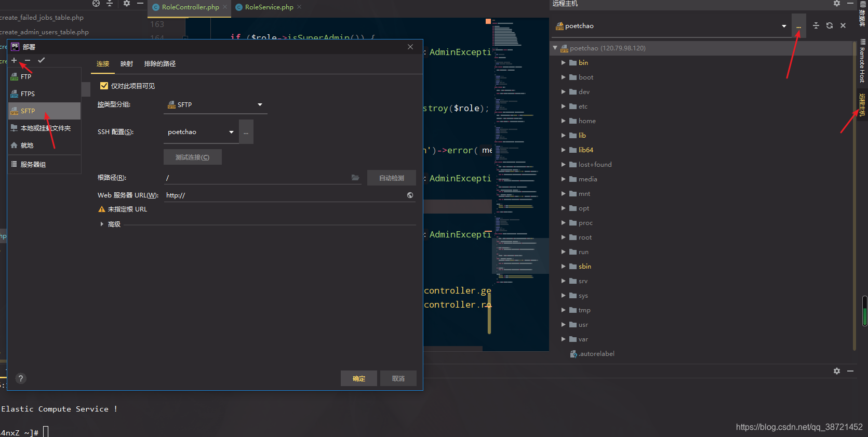Switch to the 排除的路径 excluded paths tab
Viewport: 868px width, 437px height.
tap(160, 64)
